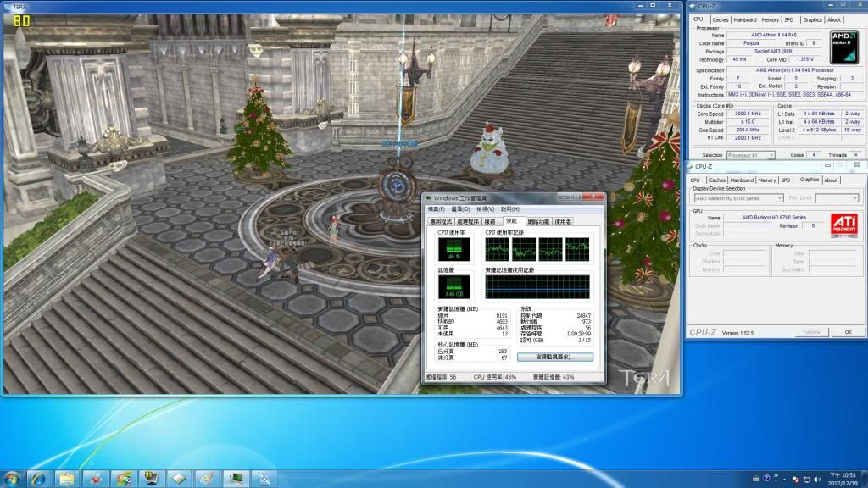The image size is (868, 488).
Task: Click the yellow FPS counter in TERA window
Action: (21, 21)
